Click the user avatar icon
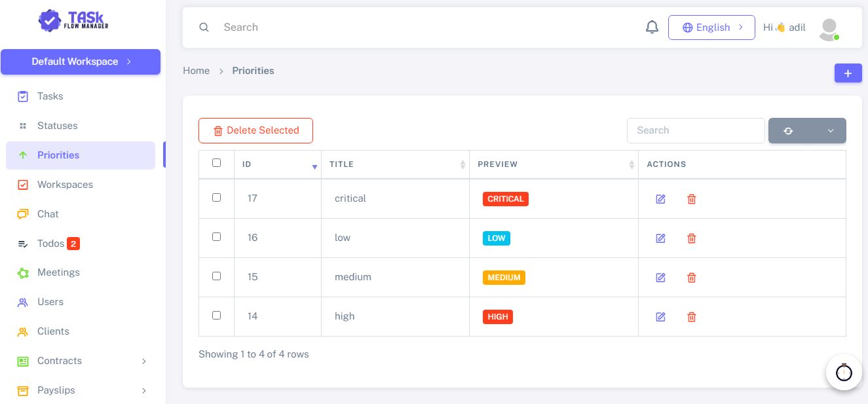Viewport: 868px width, 404px height. pos(829,29)
